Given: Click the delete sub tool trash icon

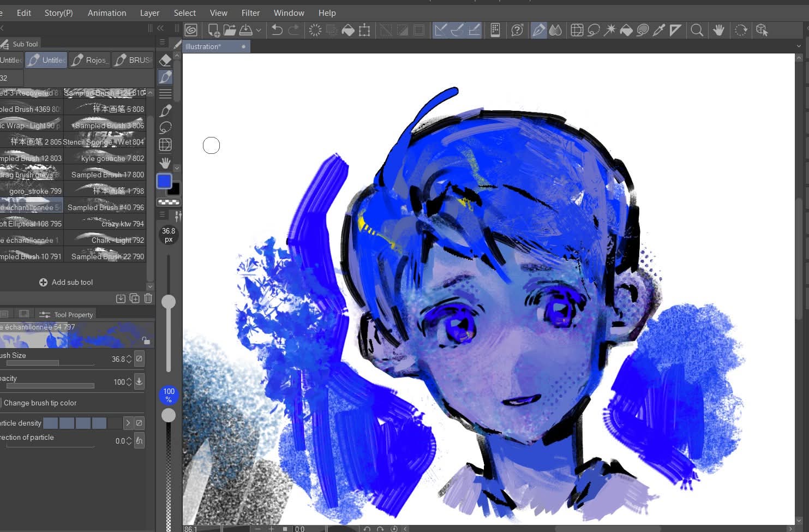Looking at the screenshot, I should click(148, 298).
